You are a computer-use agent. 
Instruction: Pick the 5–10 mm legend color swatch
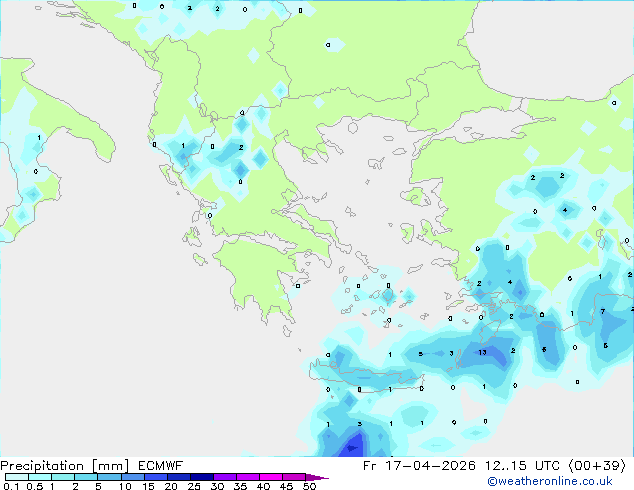tap(110, 477)
